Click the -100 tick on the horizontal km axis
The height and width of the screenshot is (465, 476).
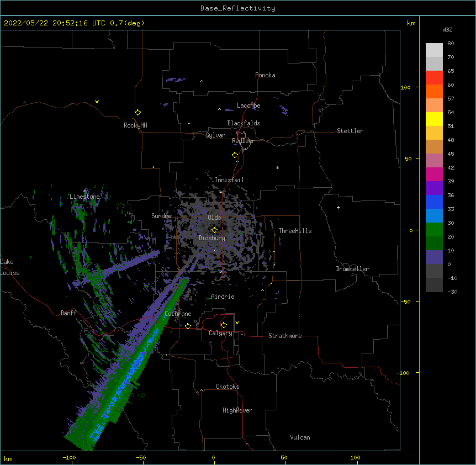click(69, 457)
